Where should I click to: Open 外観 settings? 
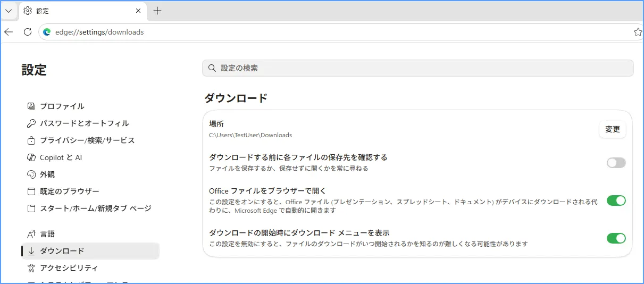point(90,174)
